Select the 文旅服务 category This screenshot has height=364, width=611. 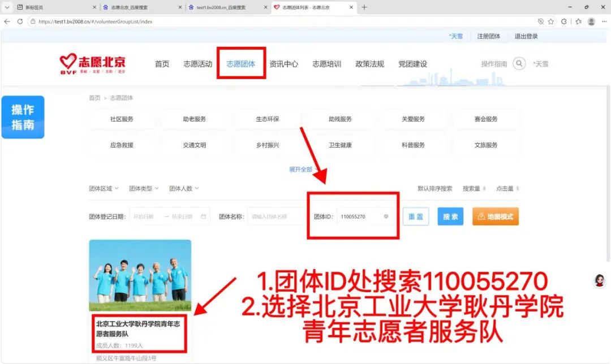486,145
